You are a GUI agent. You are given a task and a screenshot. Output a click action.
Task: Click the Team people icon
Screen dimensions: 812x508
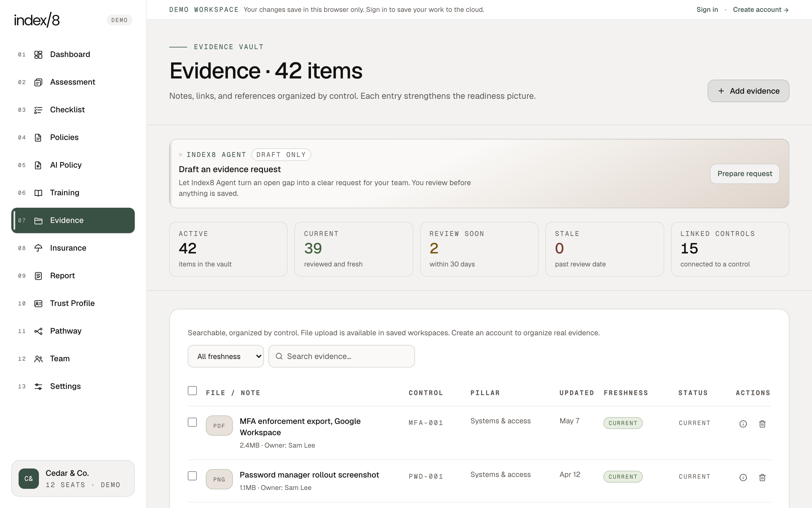[38, 359]
